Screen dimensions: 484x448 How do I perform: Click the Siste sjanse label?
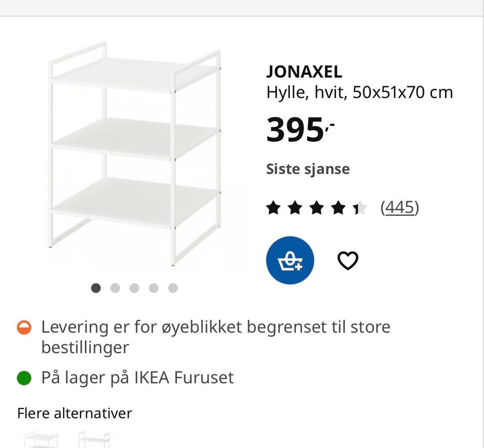click(x=308, y=169)
